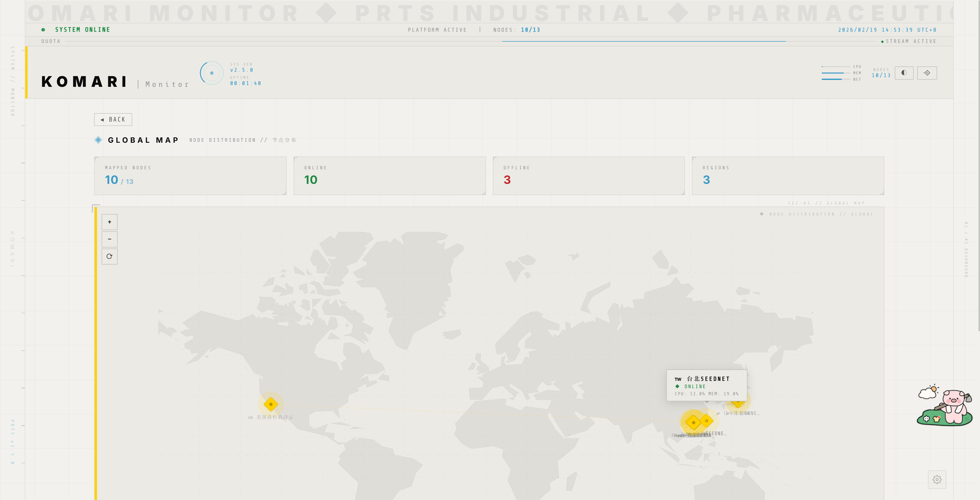
Task: Select the Taipei SEEDNET node marker
Action: pos(706,421)
